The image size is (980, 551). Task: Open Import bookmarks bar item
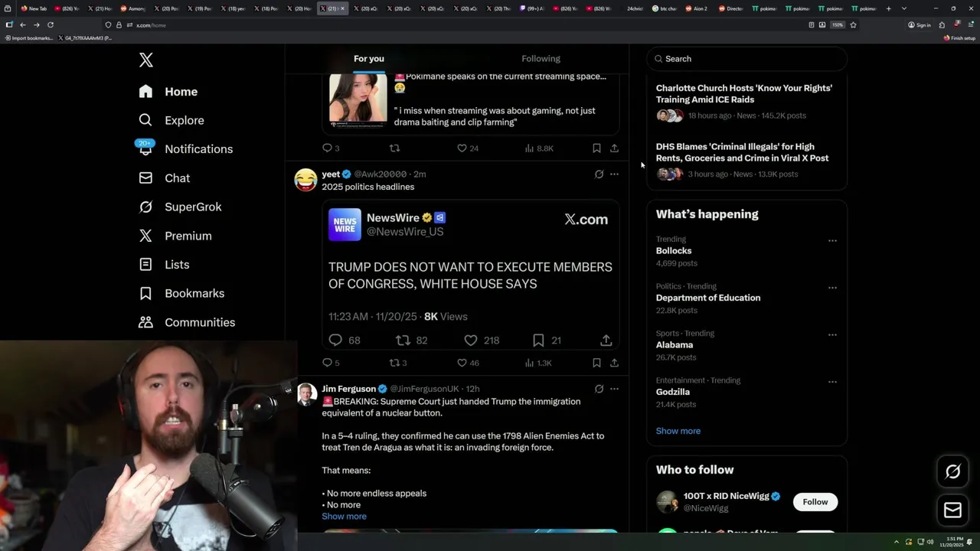(x=29, y=38)
